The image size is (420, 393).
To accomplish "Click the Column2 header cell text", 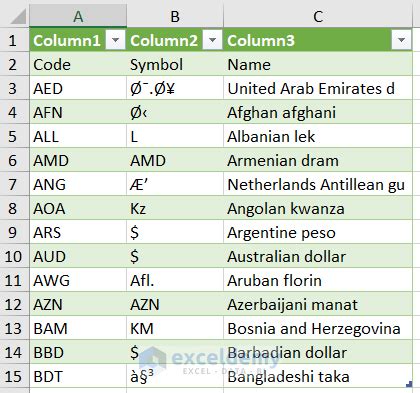I will pos(164,40).
